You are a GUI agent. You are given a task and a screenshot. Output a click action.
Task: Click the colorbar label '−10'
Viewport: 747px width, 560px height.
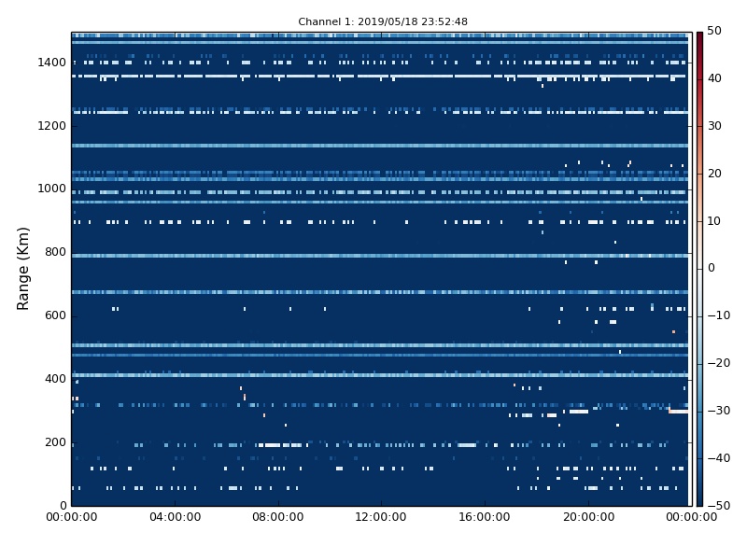point(718,315)
